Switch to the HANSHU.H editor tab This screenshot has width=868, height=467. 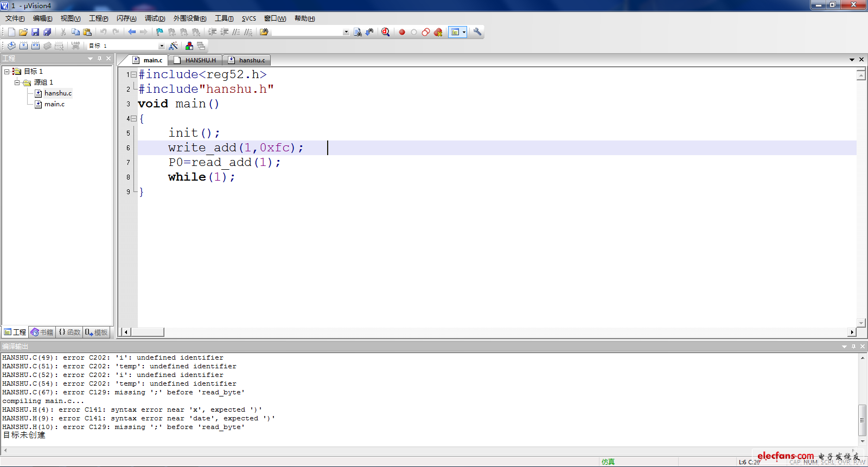pyautogui.click(x=195, y=60)
